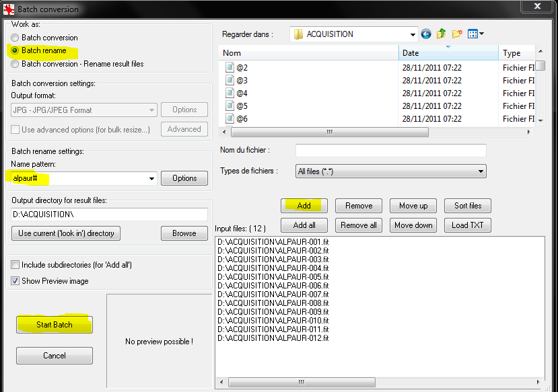Expand the Regarder dans folder dropdown
Image resolution: width=558 pixels, height=392 pixels.
point(413,34)
